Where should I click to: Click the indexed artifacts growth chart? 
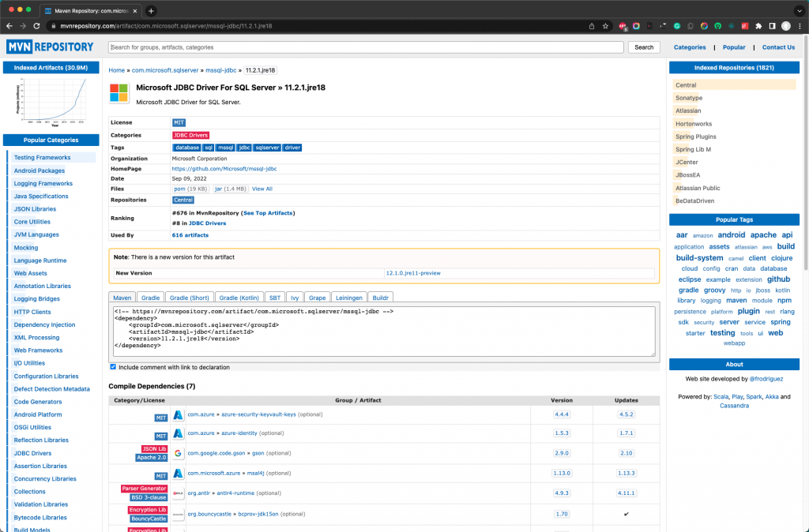point(51,102)
